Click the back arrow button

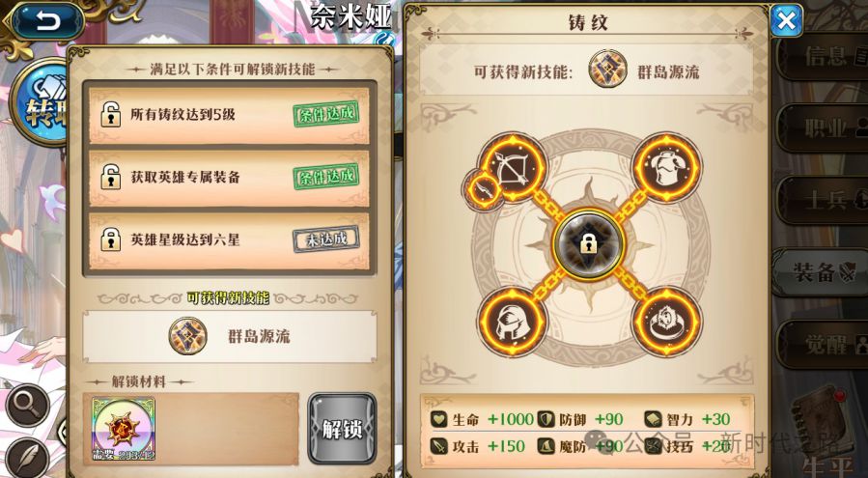click(48, 21)
